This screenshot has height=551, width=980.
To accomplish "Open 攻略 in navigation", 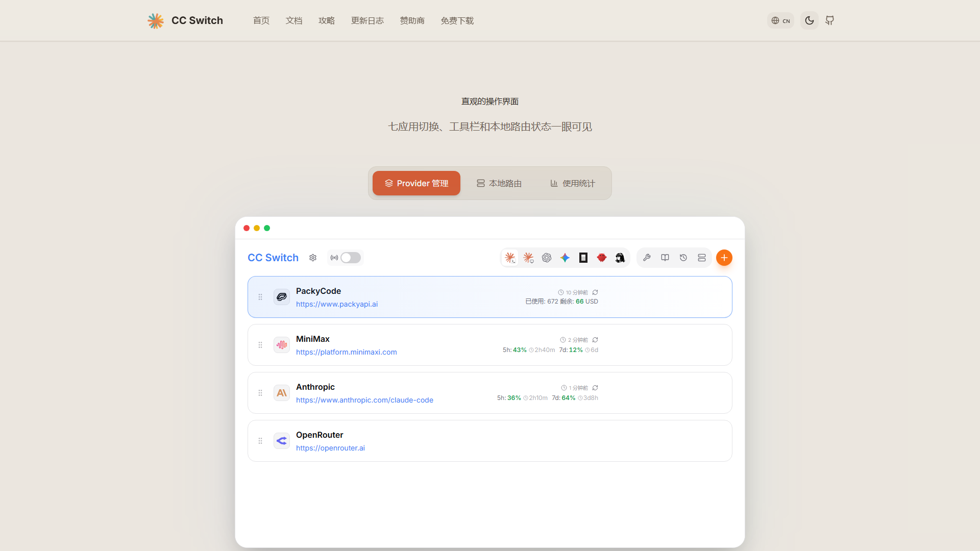I will [327, 20].
